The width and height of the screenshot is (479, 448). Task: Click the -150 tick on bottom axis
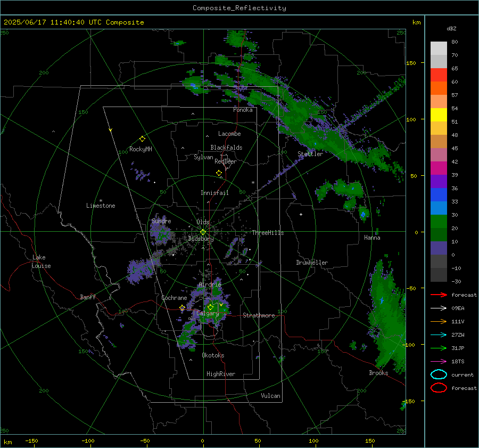(31, 441)
